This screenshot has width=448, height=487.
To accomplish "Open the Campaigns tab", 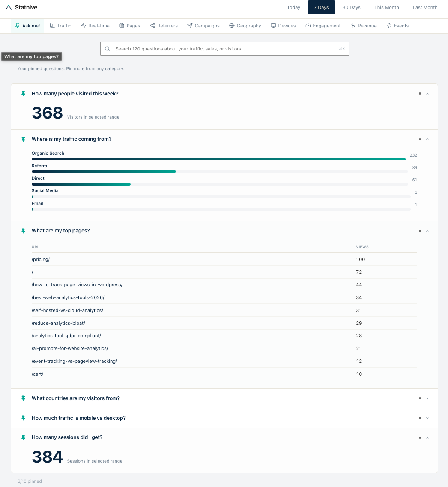I will click(203, 26).
